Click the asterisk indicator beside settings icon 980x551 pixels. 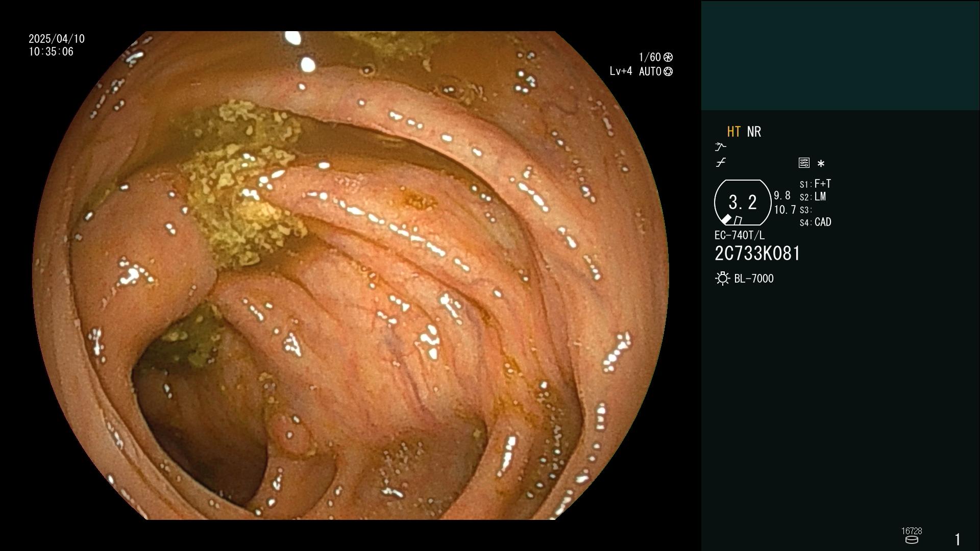(x=821, y=163)
